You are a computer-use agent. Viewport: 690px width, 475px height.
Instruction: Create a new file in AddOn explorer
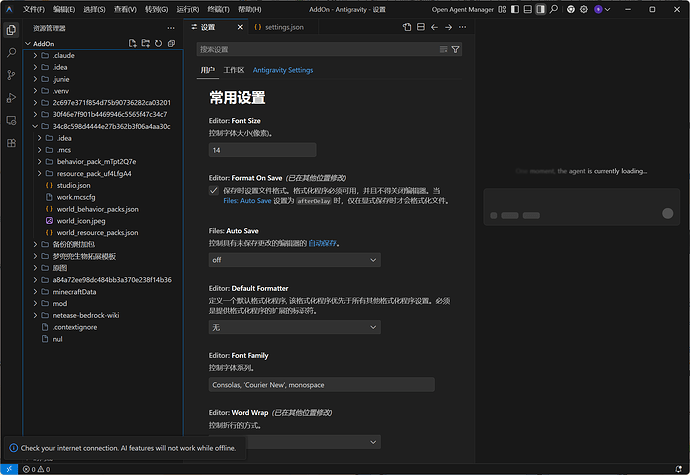132,43
